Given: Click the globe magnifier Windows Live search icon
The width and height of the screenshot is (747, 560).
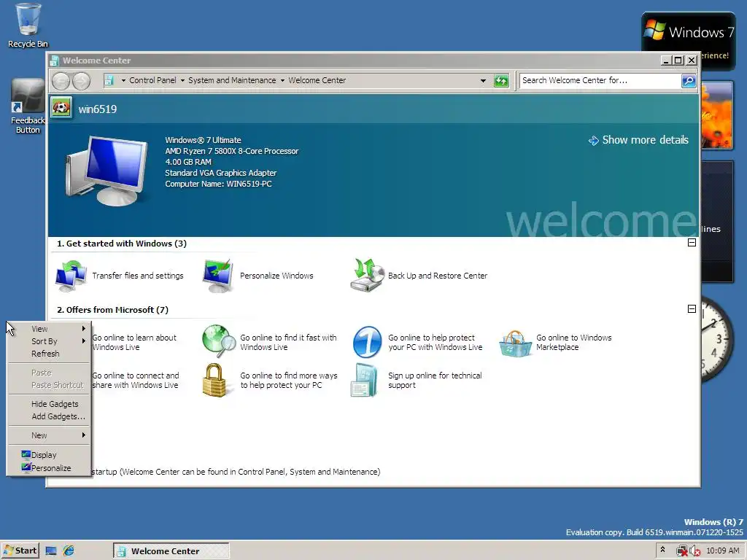Looking at the screenshot, I should (219, 341).
